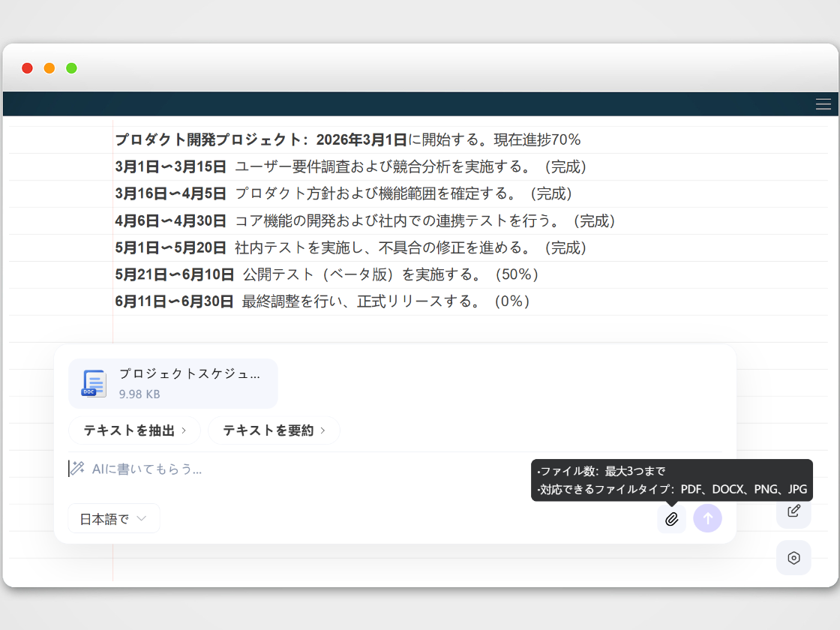Open the hamburger menu in the top right
Image resolution: width=840 pixels, height=630 pixels.
coord(823,103)
